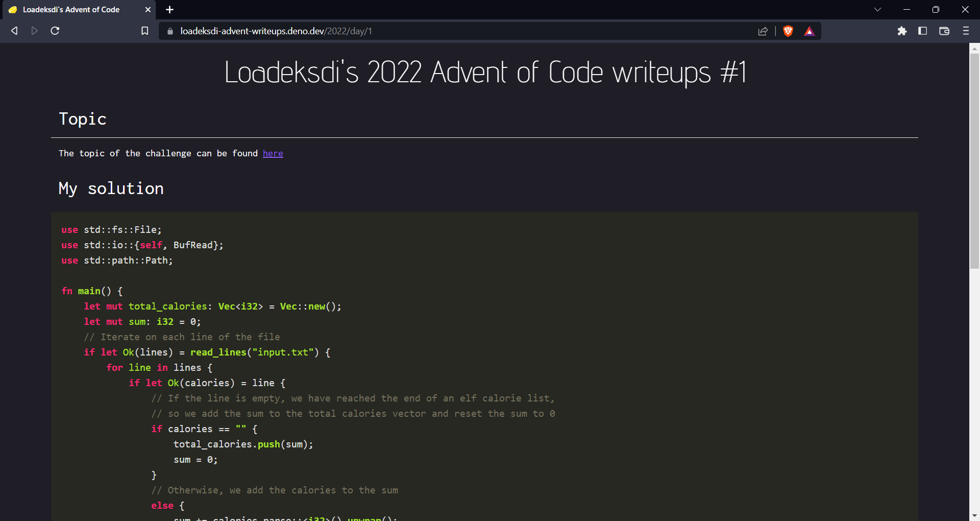Open Brave Shields panel
The image size is (980, 521).
pyautogui.click(x=788, y=31)
